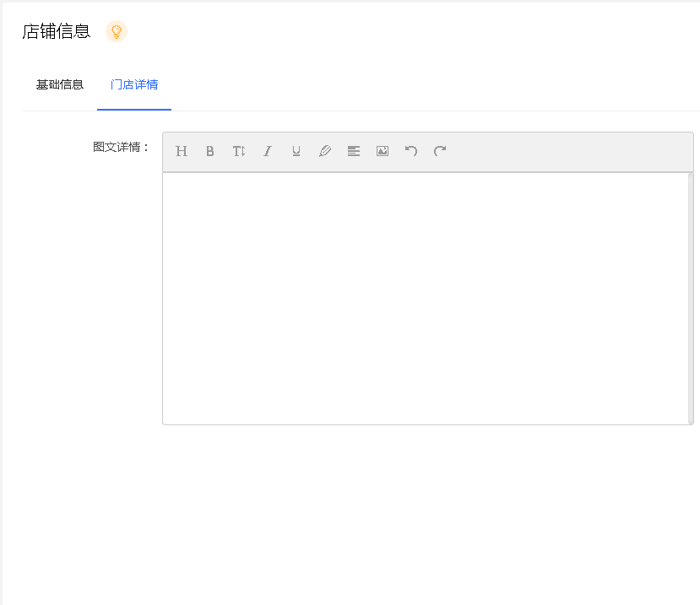This screenshot has width=700, height=605.
Task: Apply italic formatting to text
Action: tap(268, 151)
